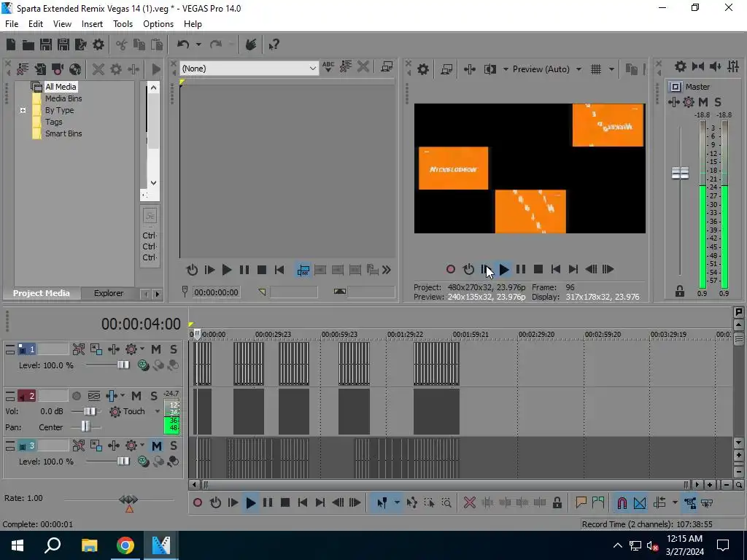
Task: Click Lock Event padlock icon
Action: [x=557, y=503]
